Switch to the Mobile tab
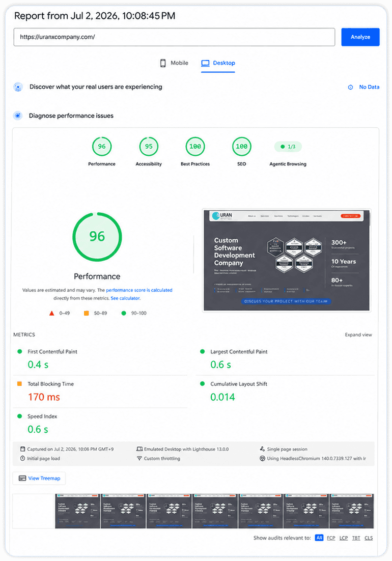This screenshot has width=392, height=561. (x=174, y=63)
